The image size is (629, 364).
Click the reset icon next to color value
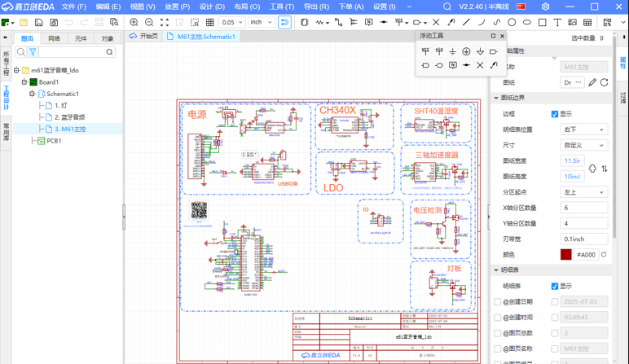click(x=604, y=255)
